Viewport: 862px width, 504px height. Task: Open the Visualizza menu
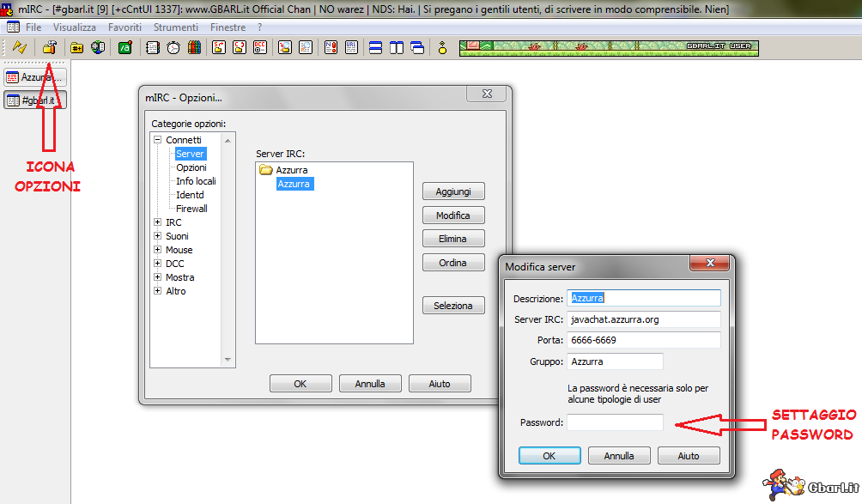pos(74,27)
